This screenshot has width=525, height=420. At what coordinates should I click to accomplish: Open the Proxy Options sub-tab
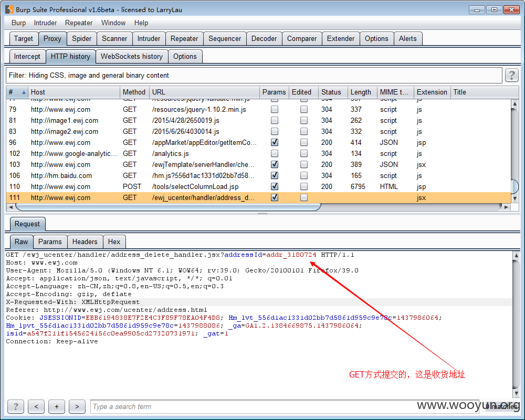pos(185,56)
